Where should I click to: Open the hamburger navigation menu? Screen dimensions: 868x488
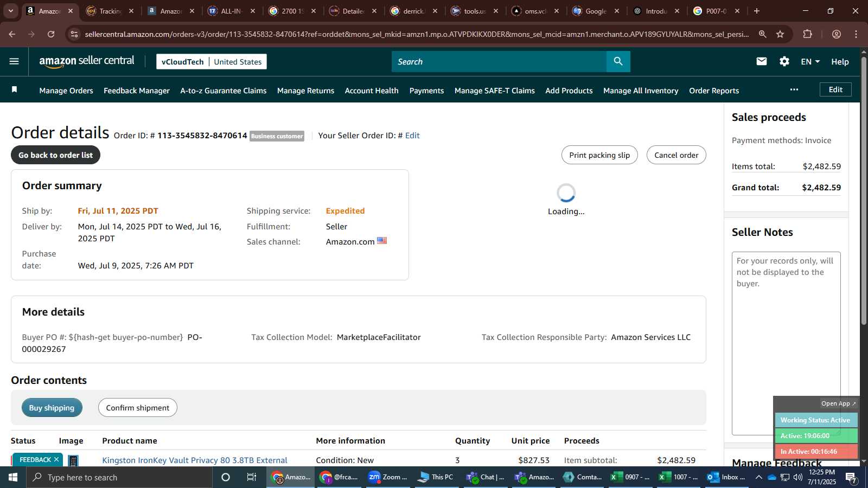point(14,61)
